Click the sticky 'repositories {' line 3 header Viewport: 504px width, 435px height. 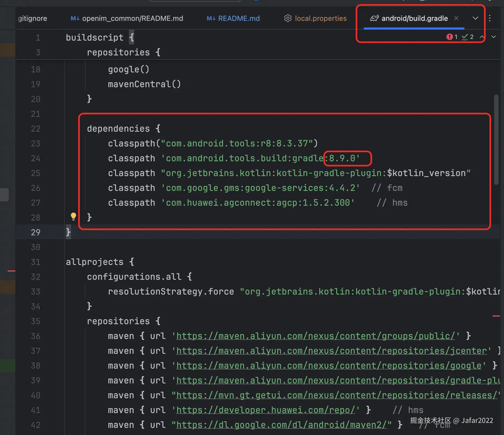coord(124,52)
